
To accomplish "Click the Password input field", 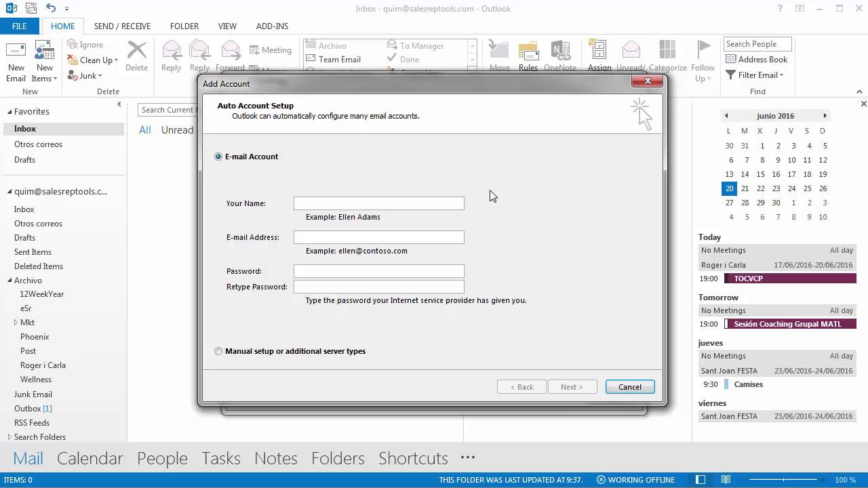I will 379,271.
